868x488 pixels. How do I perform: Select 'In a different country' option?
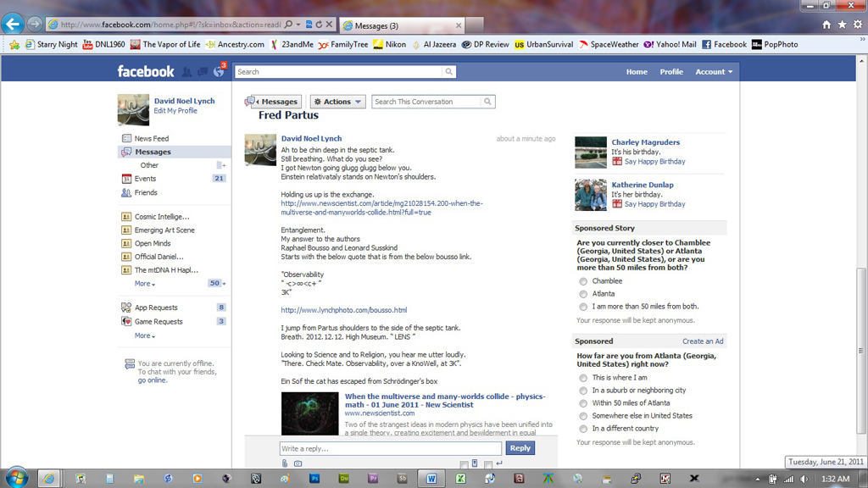[583, 429]
